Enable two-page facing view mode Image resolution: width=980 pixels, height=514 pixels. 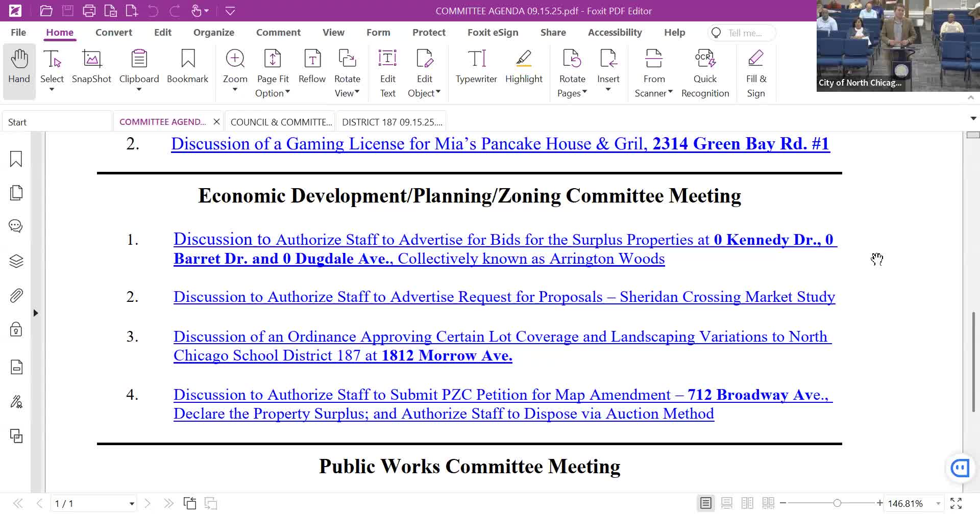747,503
